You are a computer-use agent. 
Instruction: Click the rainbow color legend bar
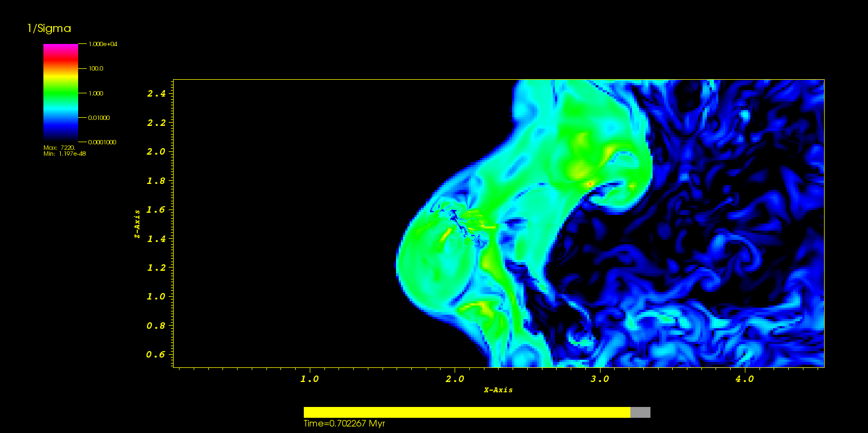pos(61,93)
